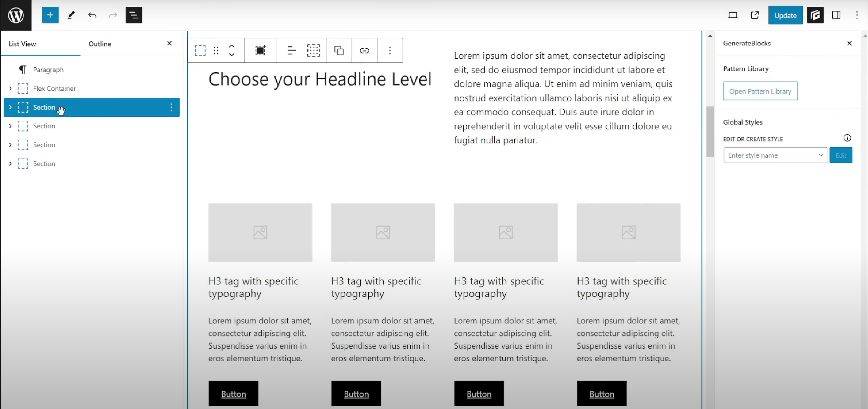Select the pencil Tools icon
Viewport: 868px width, 409px height.
pos(71,15)
